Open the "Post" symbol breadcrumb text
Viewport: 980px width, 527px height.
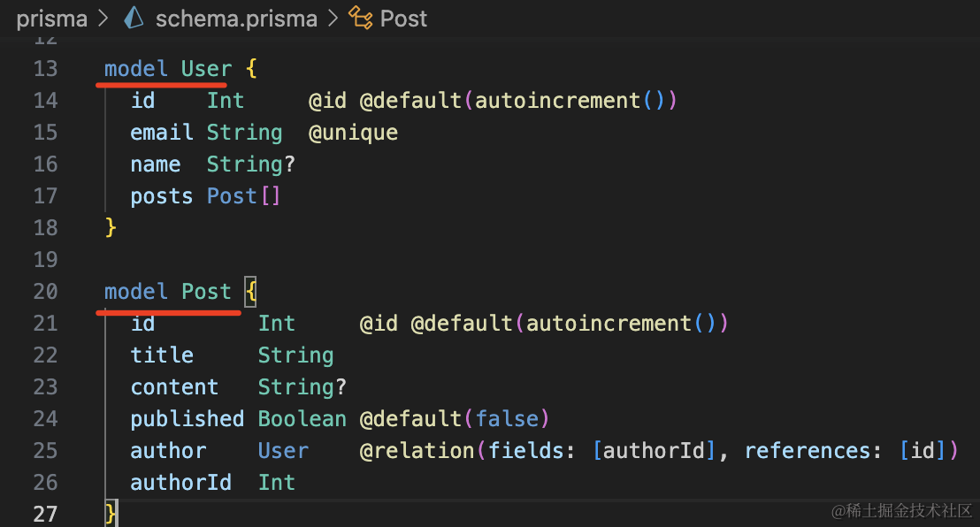click(403, 19)
